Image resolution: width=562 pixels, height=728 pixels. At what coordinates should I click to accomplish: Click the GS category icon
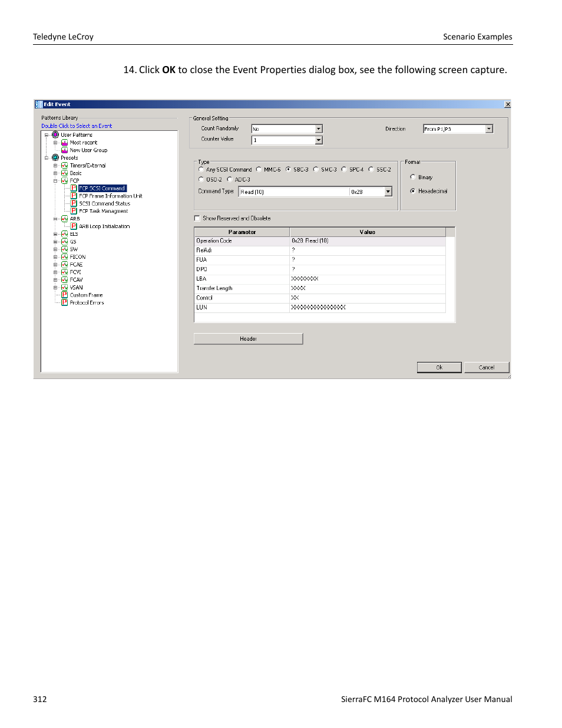[65, 242]
